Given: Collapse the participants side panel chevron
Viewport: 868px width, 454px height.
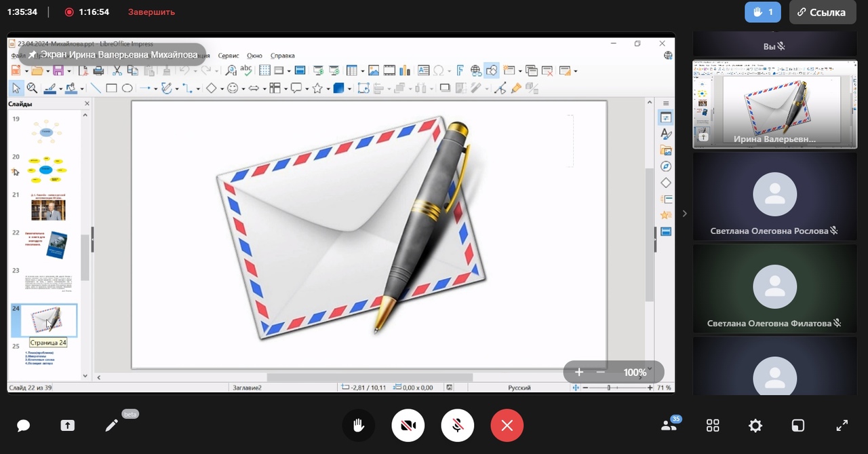Looking at the screenshot, I should point(684,214).
